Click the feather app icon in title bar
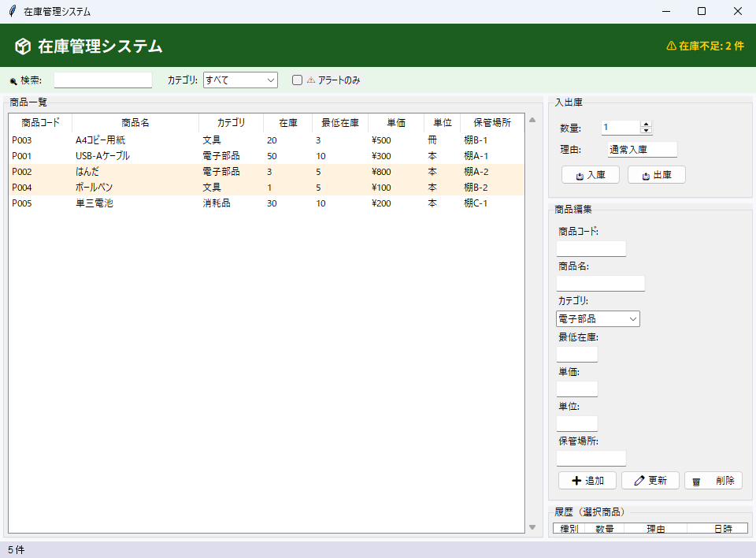Screen dimensions: 756x558 click(13, 11)
